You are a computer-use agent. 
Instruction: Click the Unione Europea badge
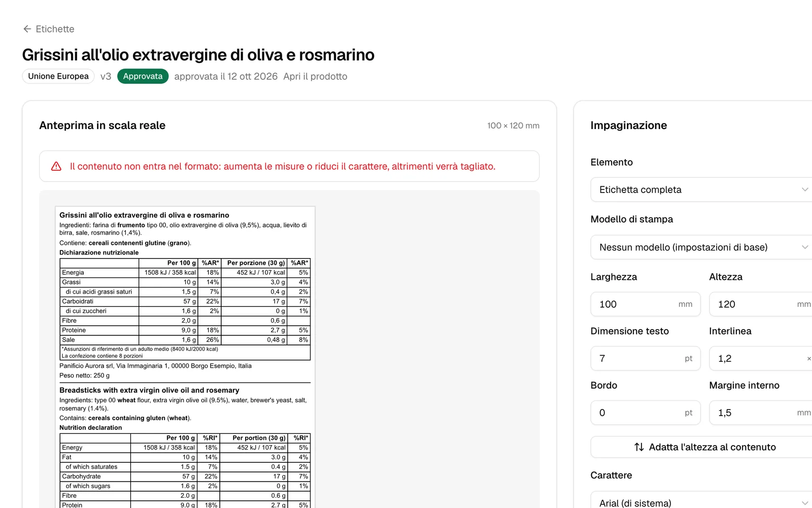[x=58, y=76]
